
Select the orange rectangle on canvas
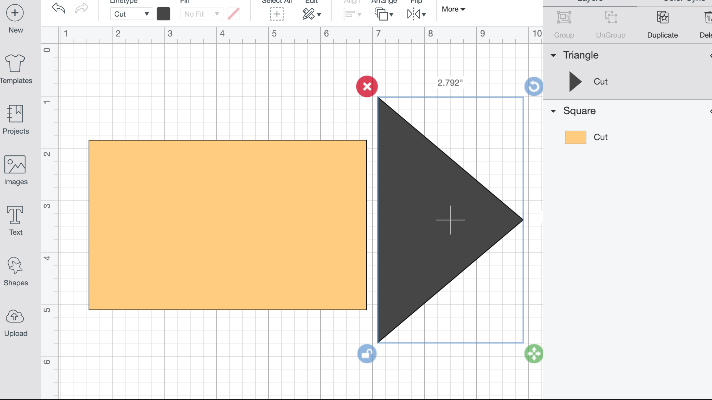pyautogui.click(x=227, y=225)
